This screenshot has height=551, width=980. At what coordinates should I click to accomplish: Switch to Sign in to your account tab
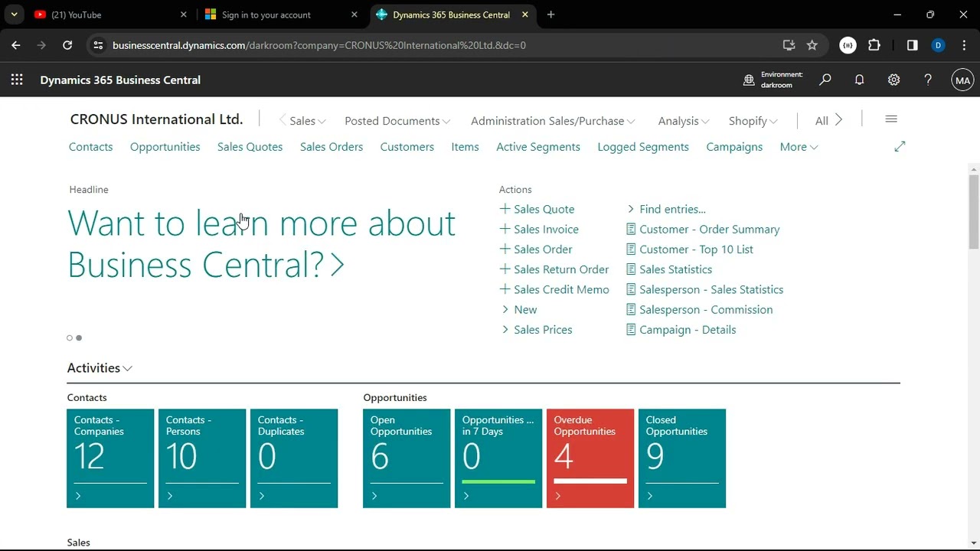click(282, 15)
